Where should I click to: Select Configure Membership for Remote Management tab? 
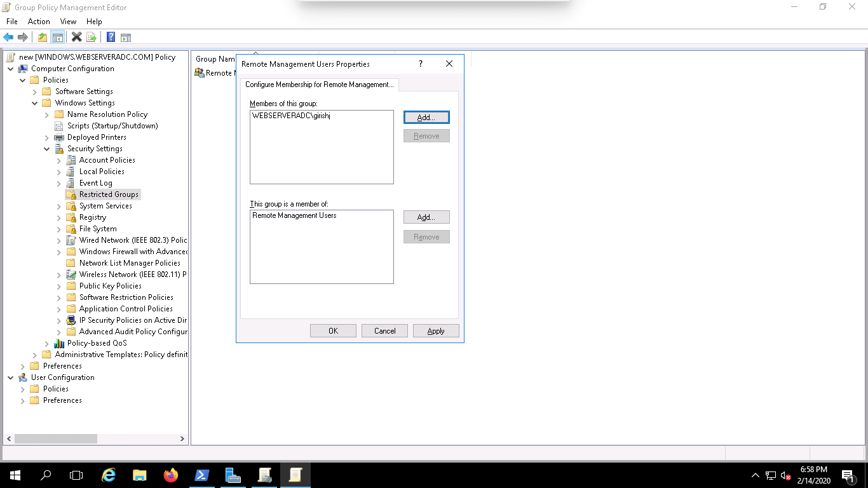320,85
